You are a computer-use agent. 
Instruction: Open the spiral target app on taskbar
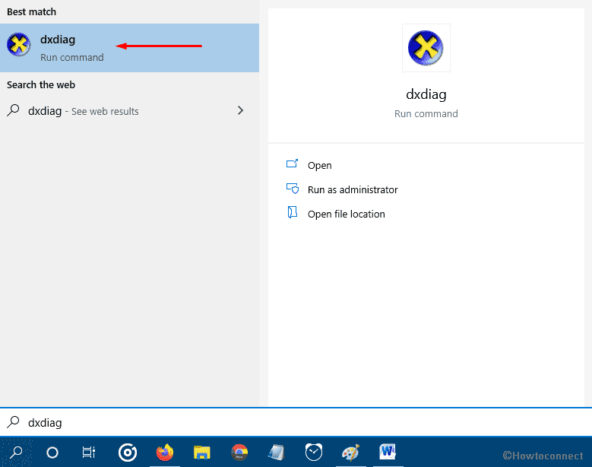click(x=127, y=452)
